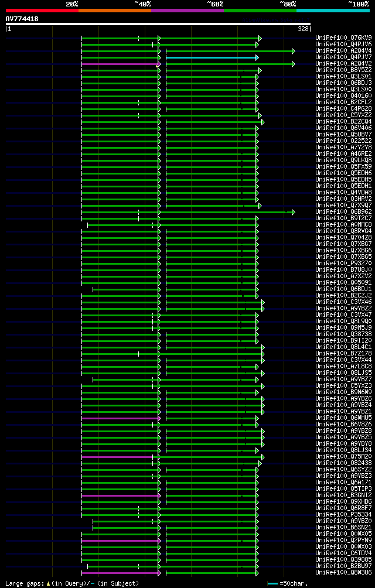Click the UniRef100_Q38738 label

tap(343, 334)
